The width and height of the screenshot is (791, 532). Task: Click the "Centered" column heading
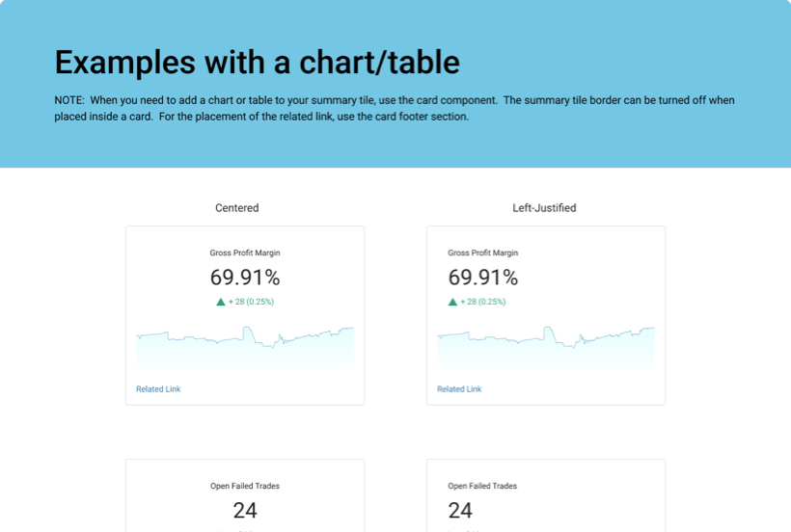236,207
